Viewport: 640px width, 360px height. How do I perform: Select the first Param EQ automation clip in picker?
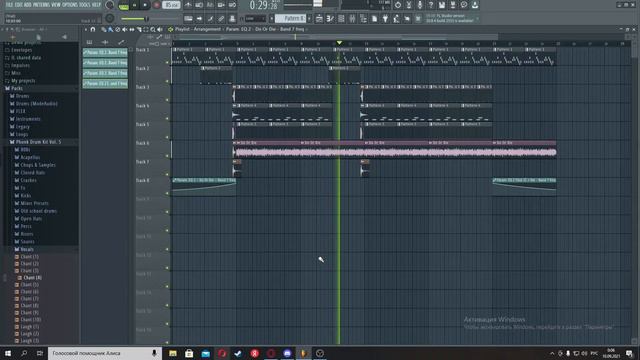pyautogui.click(x=105, y=52)
